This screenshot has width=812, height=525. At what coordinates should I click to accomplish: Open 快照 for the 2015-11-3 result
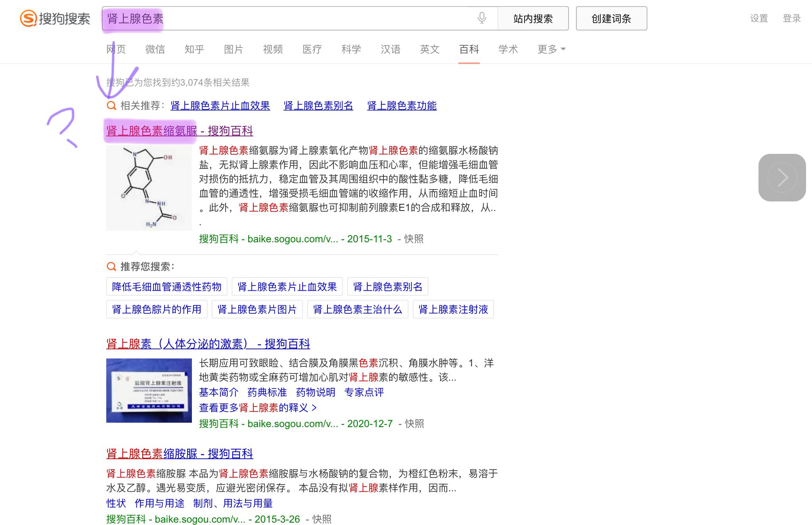pos(414,239)
